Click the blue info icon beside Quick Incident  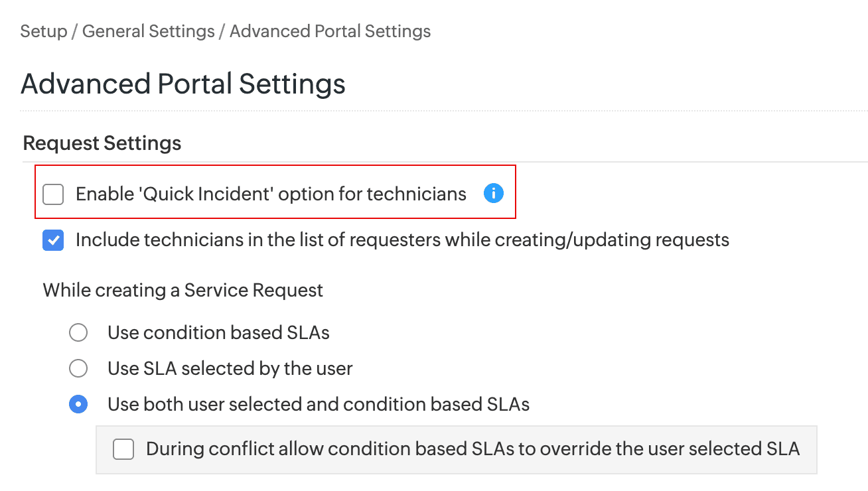tap(493, 194)
